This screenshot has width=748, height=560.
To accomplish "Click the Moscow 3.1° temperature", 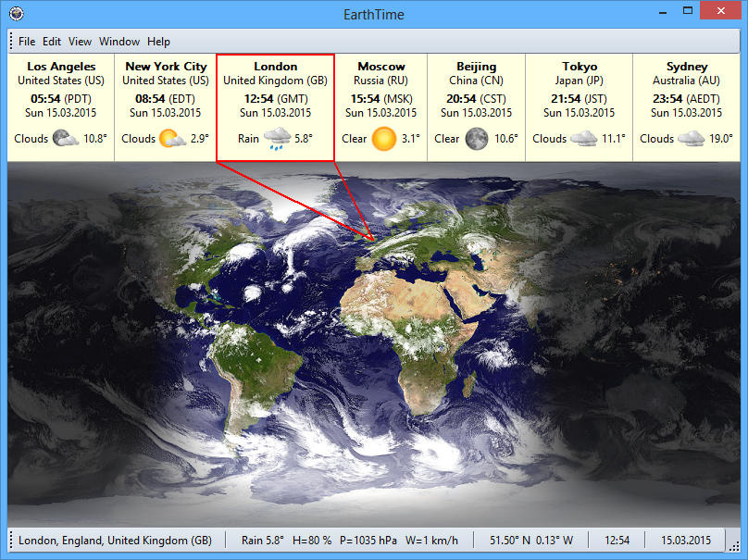I will (x=411, y=139).
